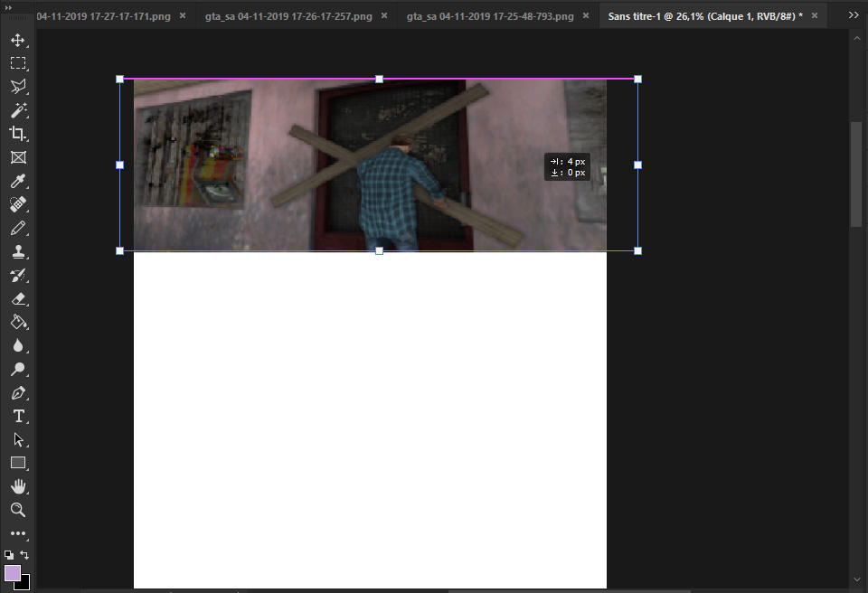Image resolution: width=868 pixels, height=593 pixels.
Task: Select the Path Selection tool
Action: click(x=18, y=439)
